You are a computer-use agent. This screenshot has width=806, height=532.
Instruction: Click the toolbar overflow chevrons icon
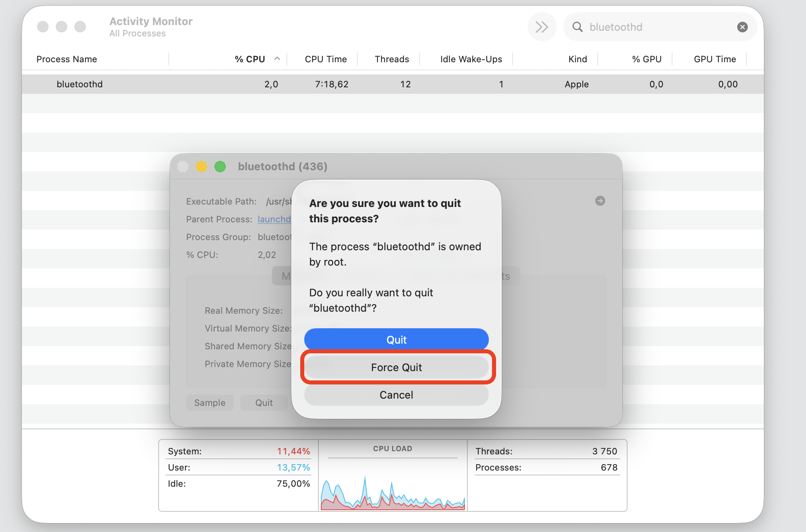(542, 27)
